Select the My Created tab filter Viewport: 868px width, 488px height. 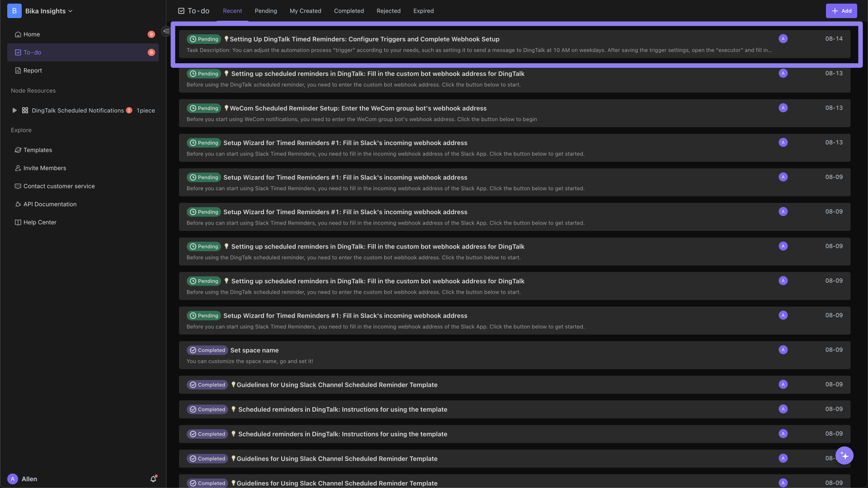(x=306, y=11)
